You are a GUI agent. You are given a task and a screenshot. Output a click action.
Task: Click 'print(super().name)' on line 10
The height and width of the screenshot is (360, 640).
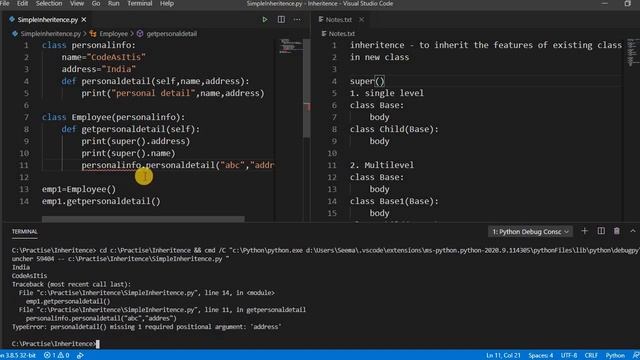pos(128,153)
